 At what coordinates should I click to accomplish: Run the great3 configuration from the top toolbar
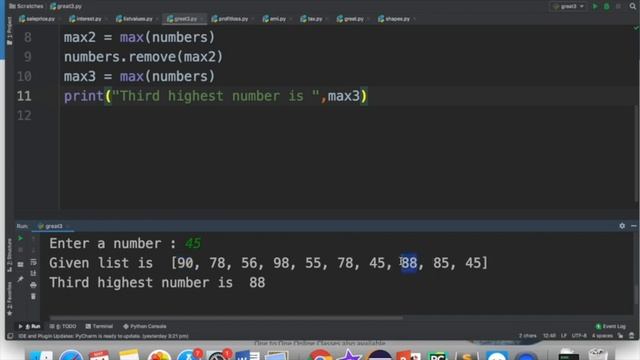[595, 6]
